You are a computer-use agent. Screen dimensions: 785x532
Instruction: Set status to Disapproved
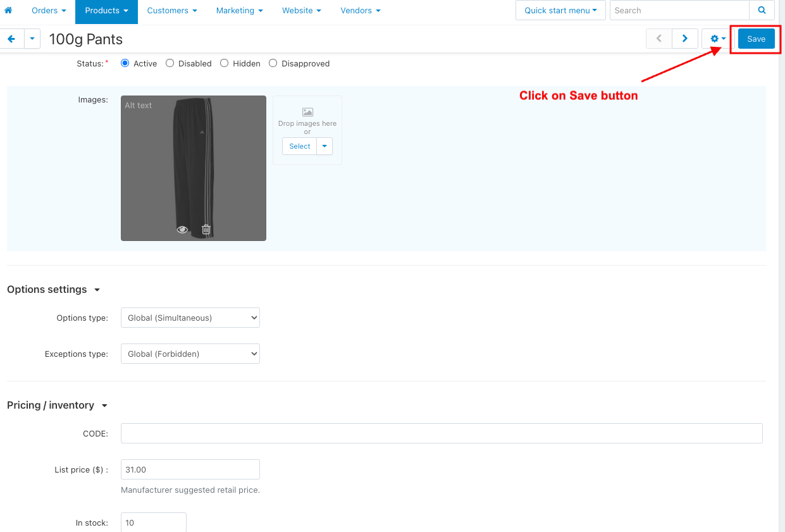(x=273, y=63)
